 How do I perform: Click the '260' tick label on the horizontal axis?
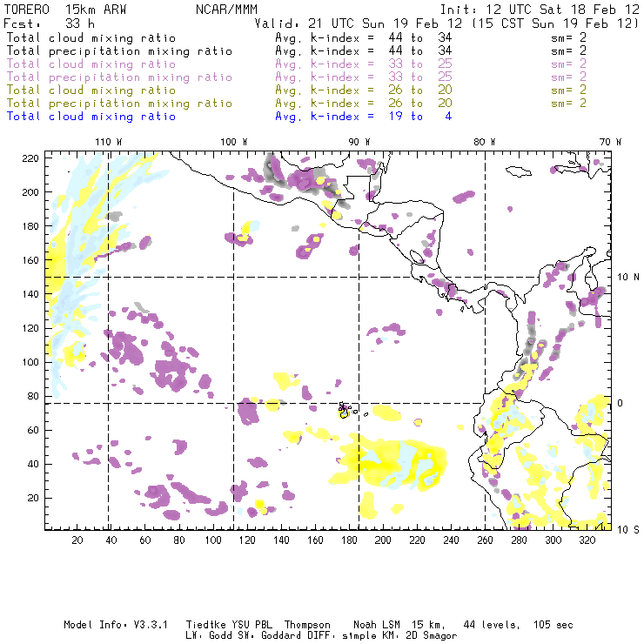pos(485,540)
